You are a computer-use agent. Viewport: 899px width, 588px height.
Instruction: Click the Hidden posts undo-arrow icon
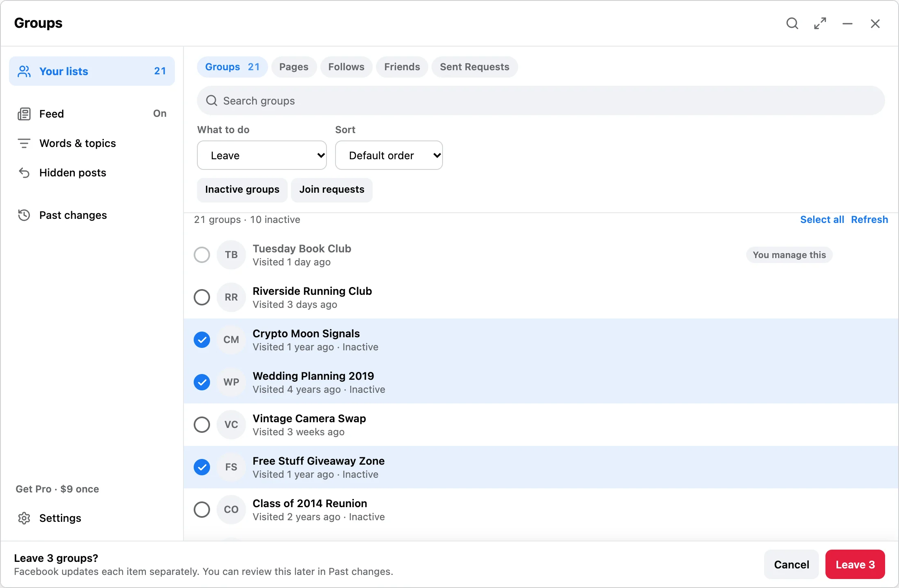point(24,173)
